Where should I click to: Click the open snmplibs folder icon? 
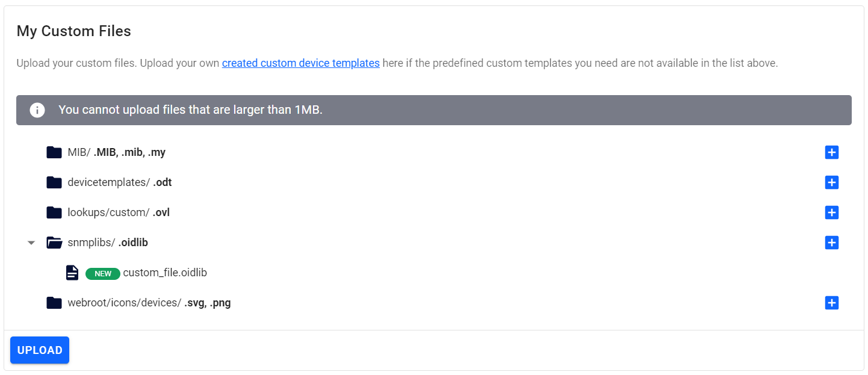pos(55,243)
